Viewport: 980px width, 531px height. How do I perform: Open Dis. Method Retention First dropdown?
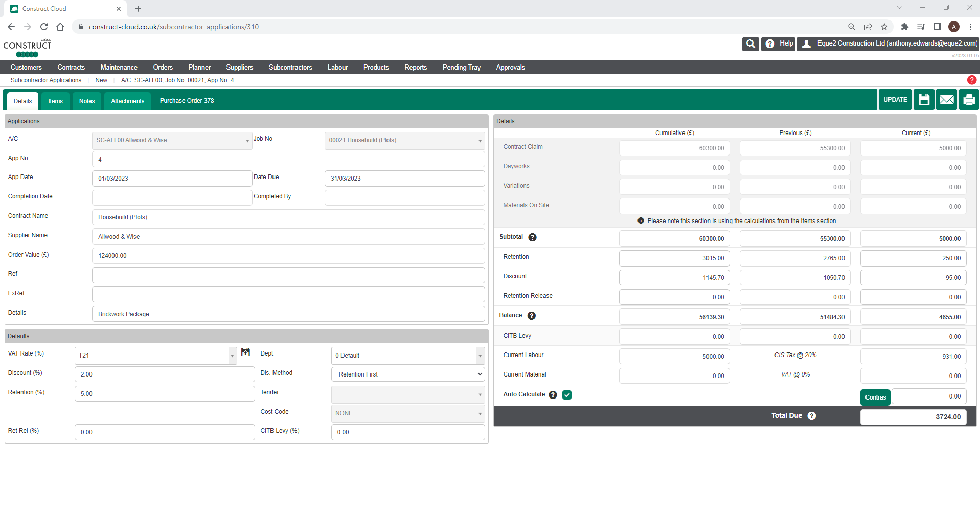coord(407,374)
